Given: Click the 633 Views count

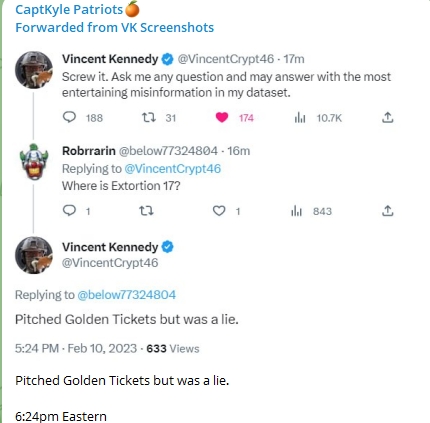Looking at the screenshot, I should tap(173, 349).
